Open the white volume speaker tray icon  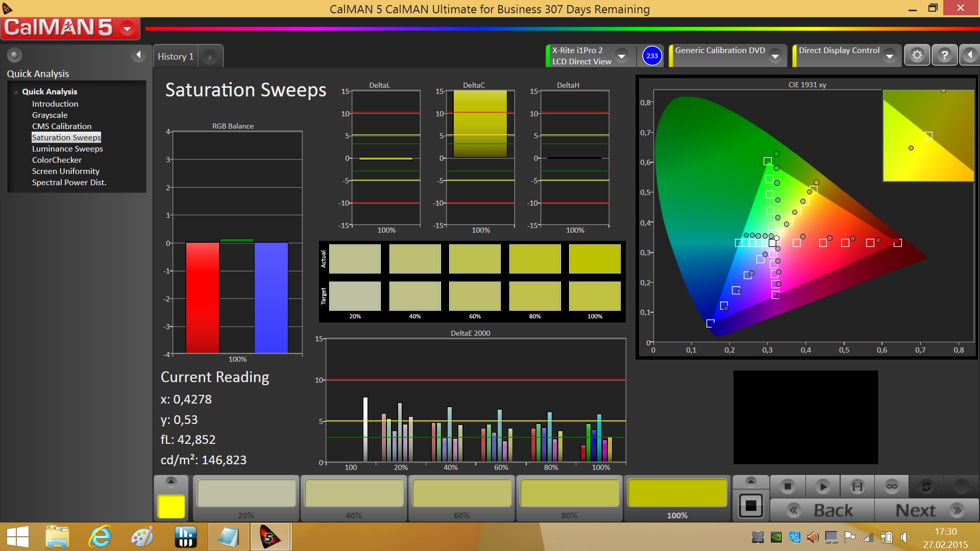(x=905, y=537)
